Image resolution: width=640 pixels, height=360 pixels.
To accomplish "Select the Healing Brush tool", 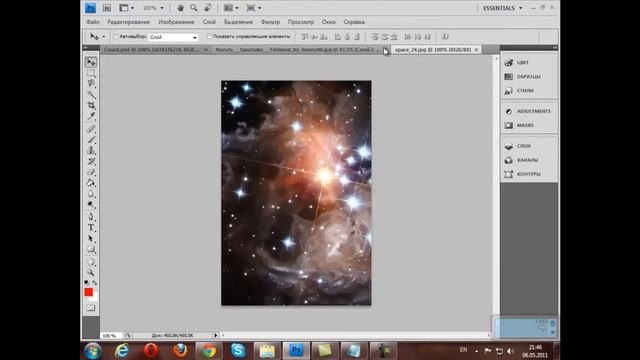I will [91, 129].
